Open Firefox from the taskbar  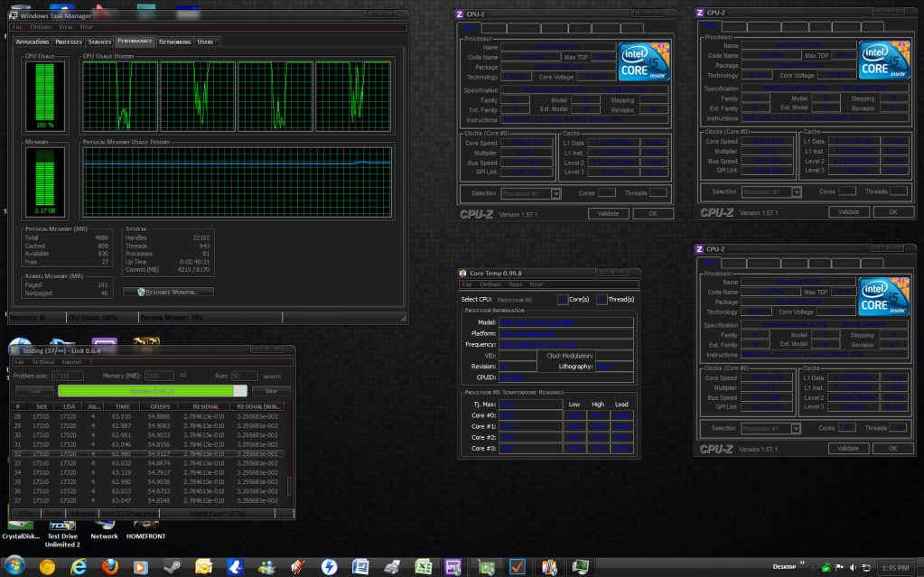(x=109, y=567)
